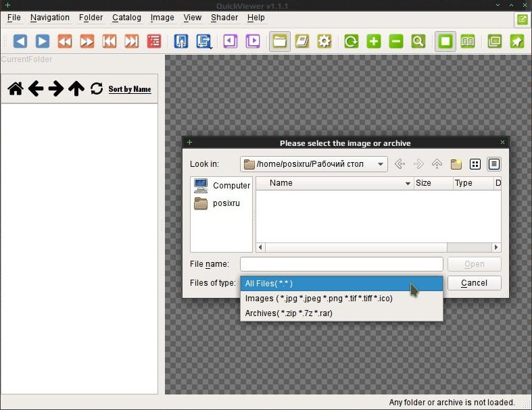Close the select image or archive dialog
The width and height of the screenshot is (532, 410).
502,143
